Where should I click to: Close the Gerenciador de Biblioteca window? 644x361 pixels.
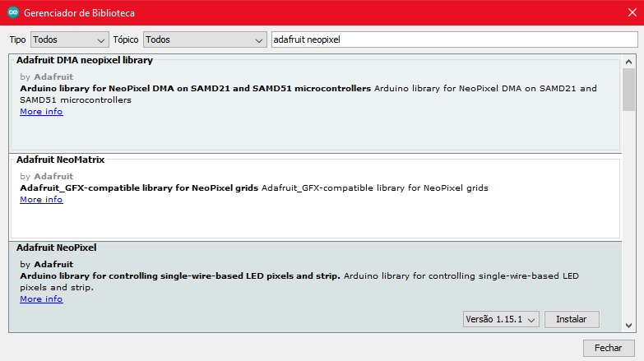point(624,13)
